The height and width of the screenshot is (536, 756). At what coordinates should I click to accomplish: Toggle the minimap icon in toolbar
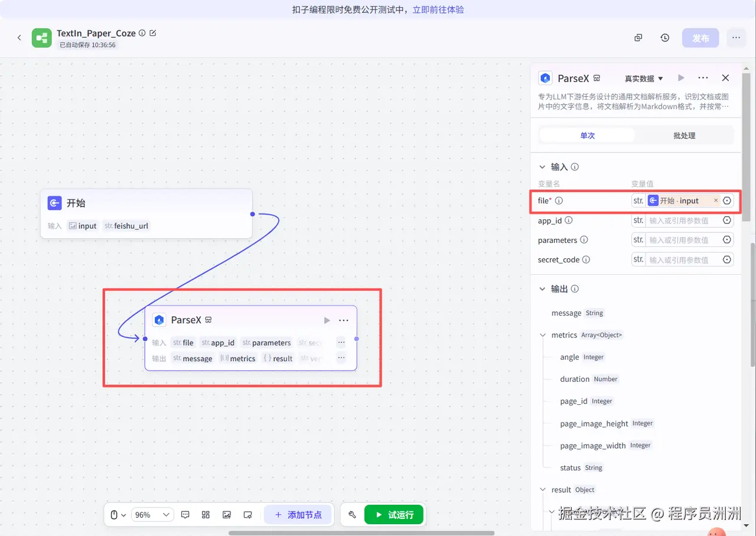point(248,515)
